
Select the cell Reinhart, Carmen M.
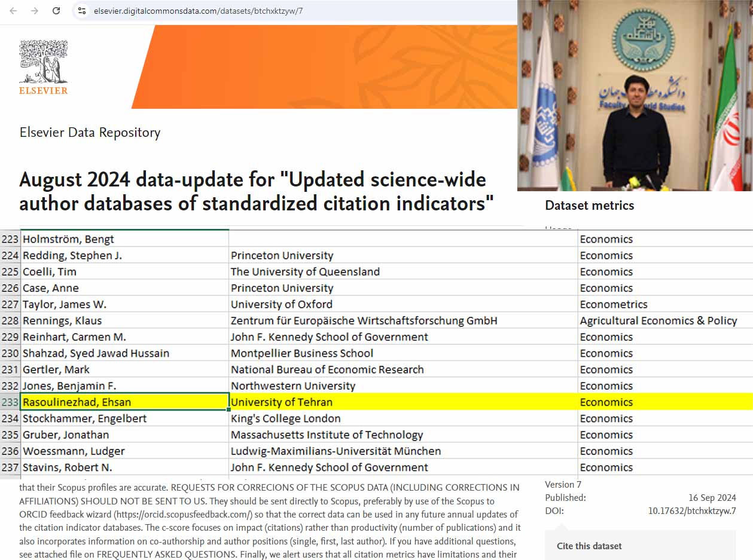click(x=124, y=337)
